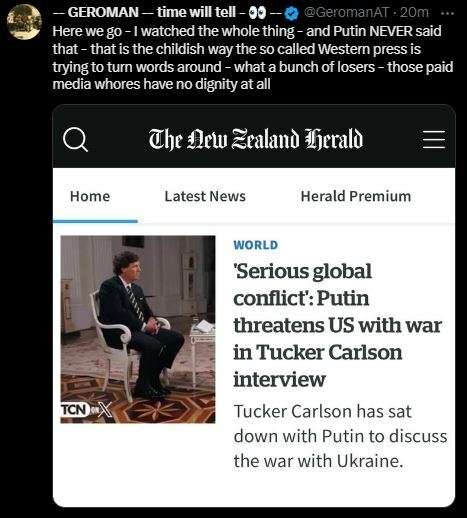Select the Home tab

click(90, 196)
